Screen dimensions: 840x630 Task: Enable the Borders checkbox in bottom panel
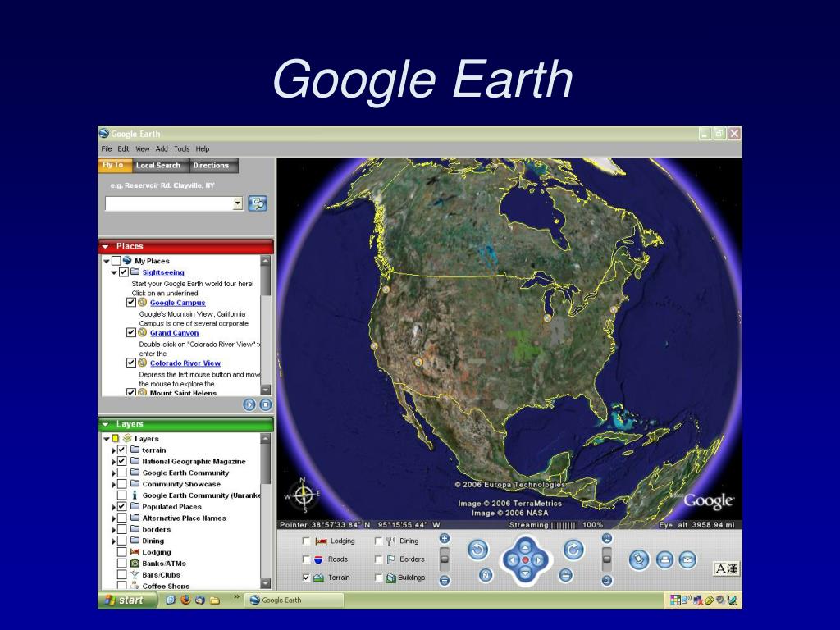(379, 559)
